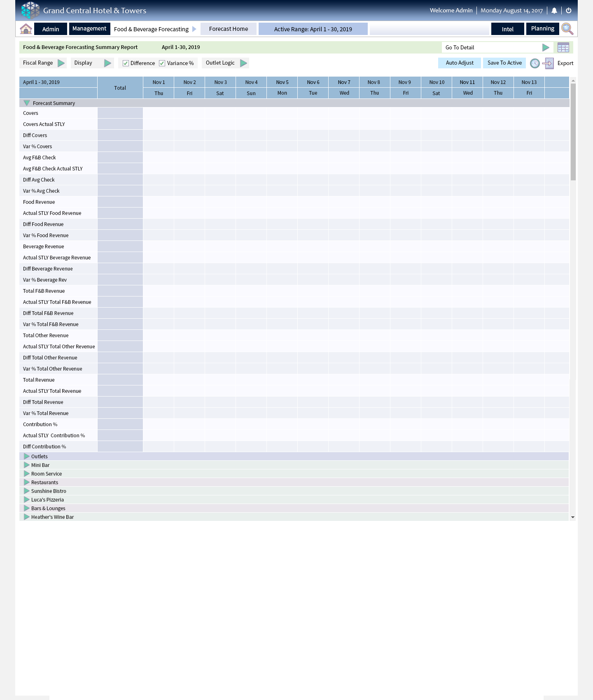This screenshot has height=700, width=593.
Task: Click Save To Active button
Action: [x=504, y=63]
